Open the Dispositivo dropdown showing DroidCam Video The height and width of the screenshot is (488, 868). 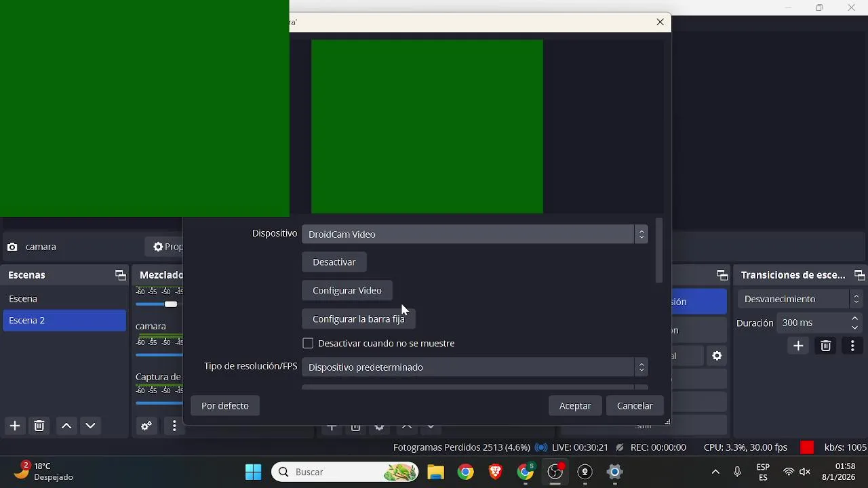click(475, 234)
